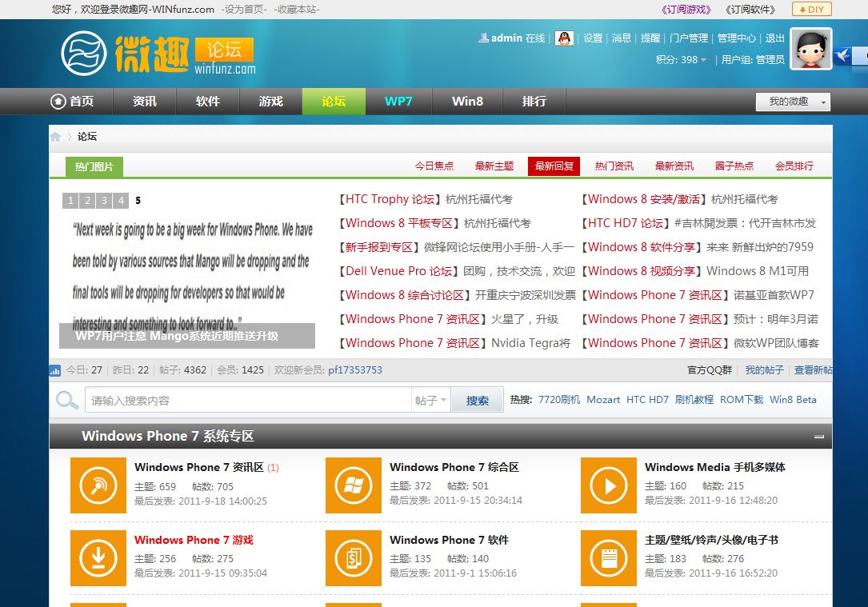Select the 热门资讯 tab

click(x=614, y=166)
